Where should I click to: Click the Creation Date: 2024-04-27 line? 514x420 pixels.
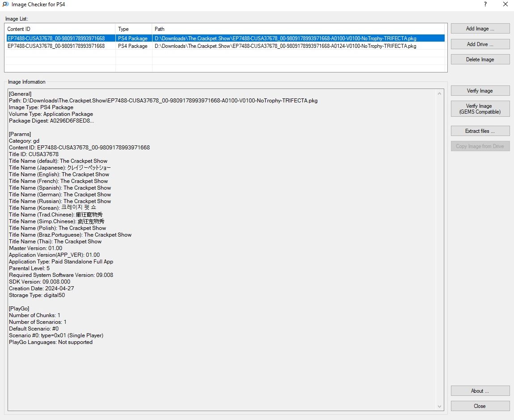coord(41,288)
